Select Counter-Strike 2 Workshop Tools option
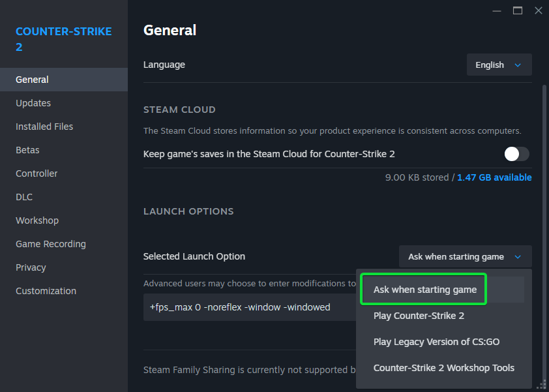This screenshot has height=392, width=549. (x=443, y=368)
